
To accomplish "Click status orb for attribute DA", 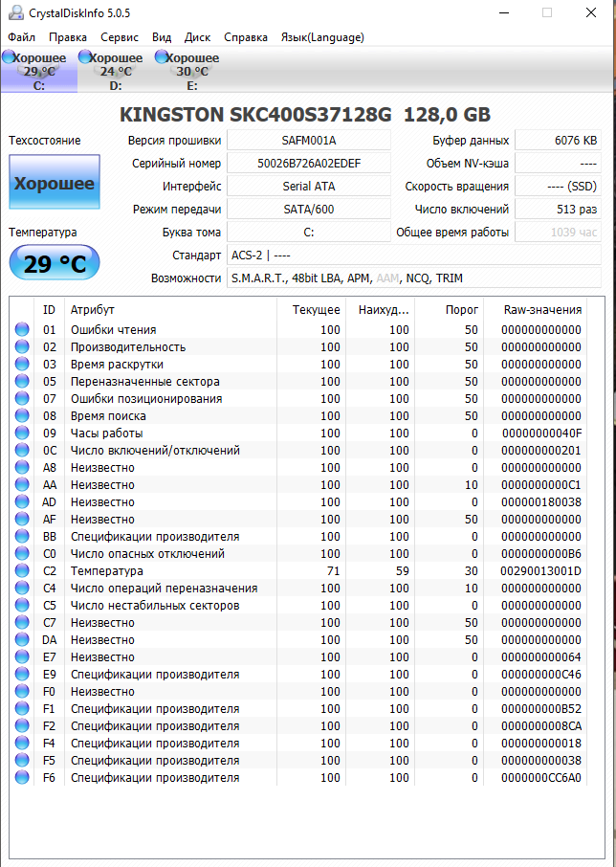I will 22,640.
